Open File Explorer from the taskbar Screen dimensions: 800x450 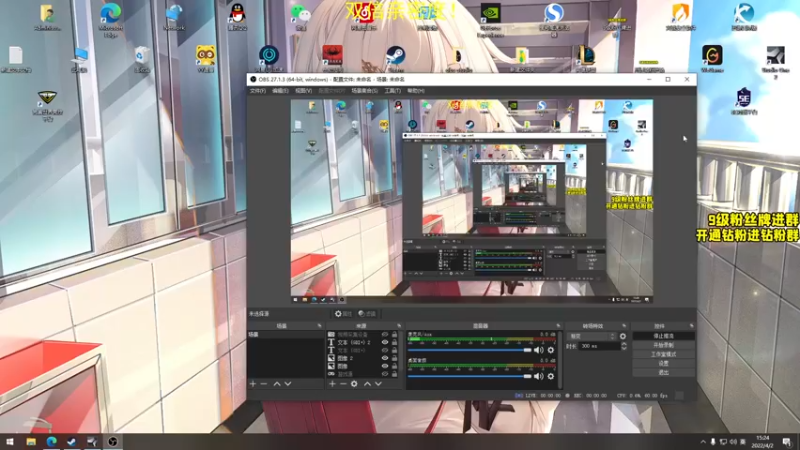pyautogui.click(x=31, y=441)
